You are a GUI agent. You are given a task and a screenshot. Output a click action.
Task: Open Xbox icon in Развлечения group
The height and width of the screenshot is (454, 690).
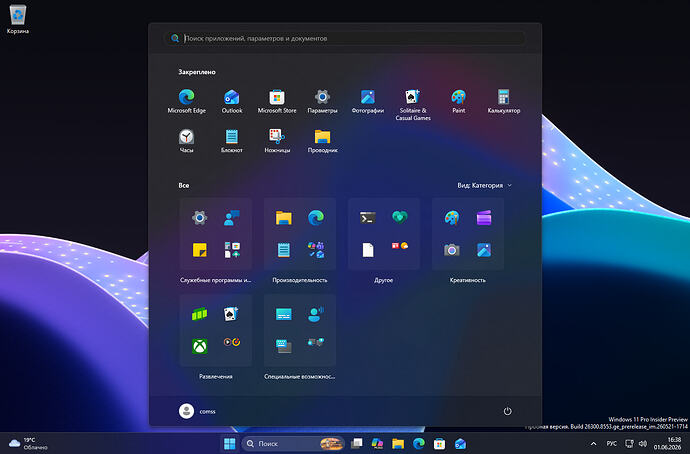pos(200,346)
